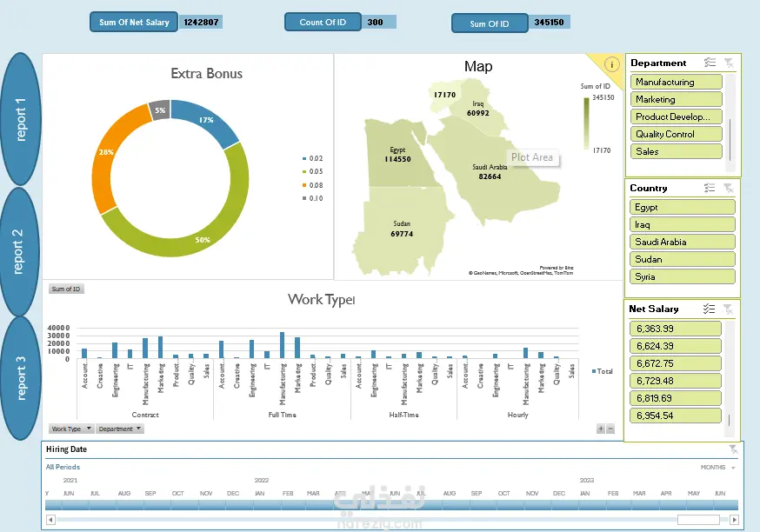Toggle the 6,672.75 net salary filter
Image resolution: width=760 pixels, height=532 pixels.
(x=676, y=363)
